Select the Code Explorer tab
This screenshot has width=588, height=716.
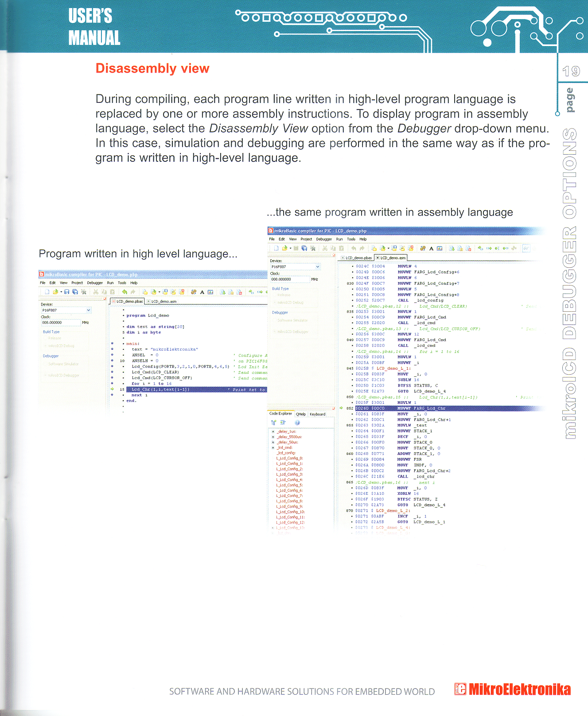pos(280,414)
